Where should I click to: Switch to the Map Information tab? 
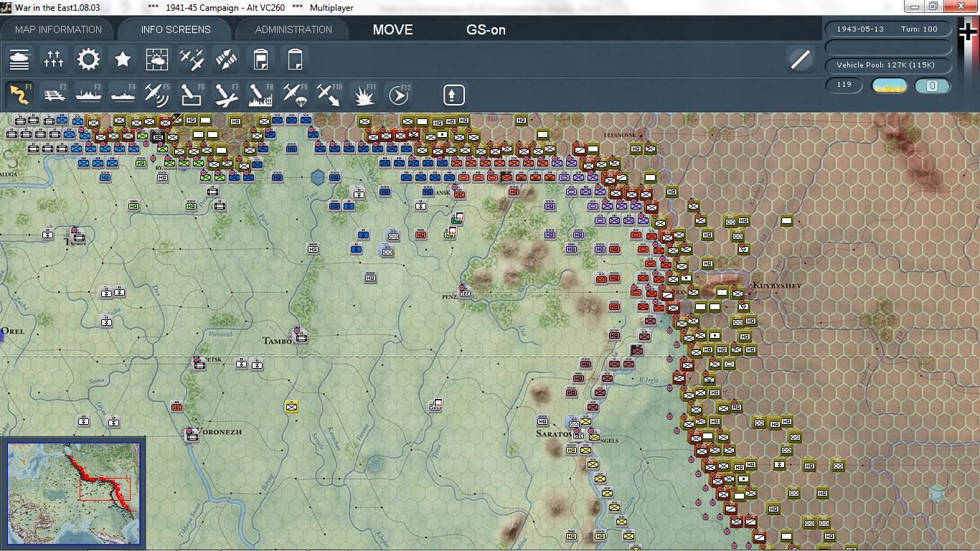pos(59,29)
